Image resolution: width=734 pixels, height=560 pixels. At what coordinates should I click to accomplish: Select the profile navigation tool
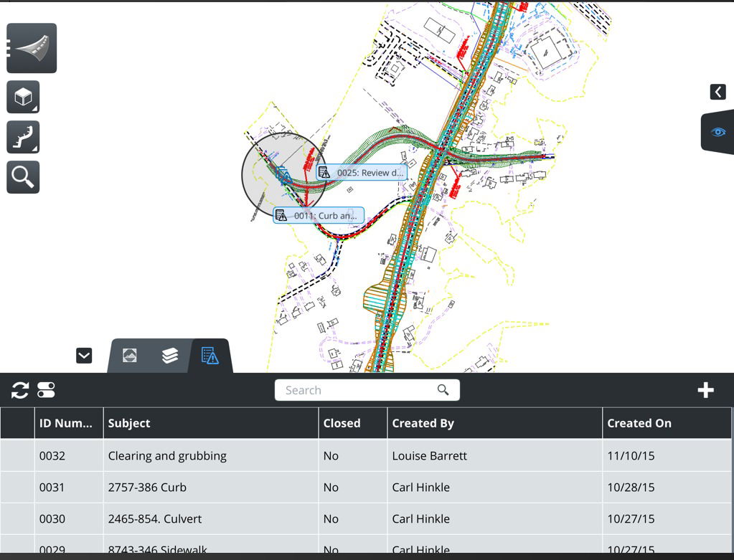click(x=23, y=136)
